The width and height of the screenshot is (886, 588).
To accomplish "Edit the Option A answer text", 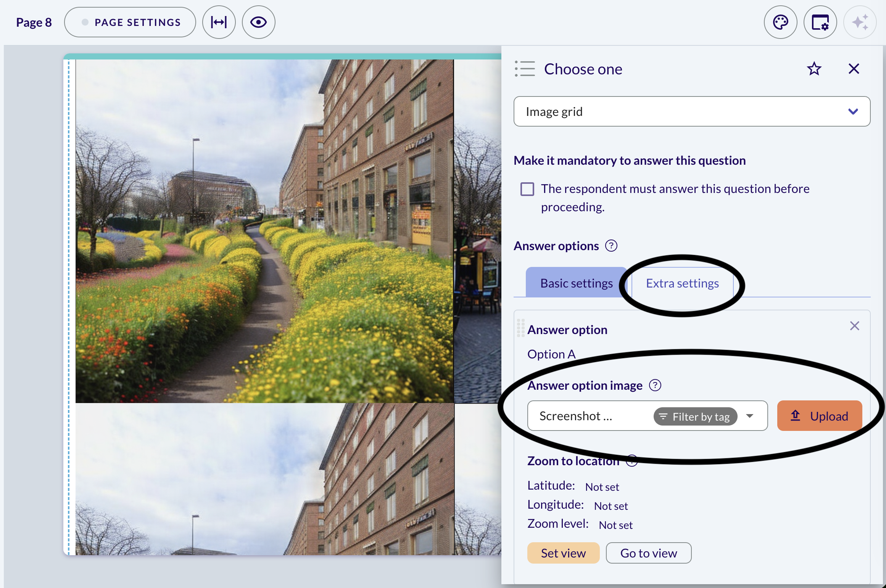I will tap(551, 354).
